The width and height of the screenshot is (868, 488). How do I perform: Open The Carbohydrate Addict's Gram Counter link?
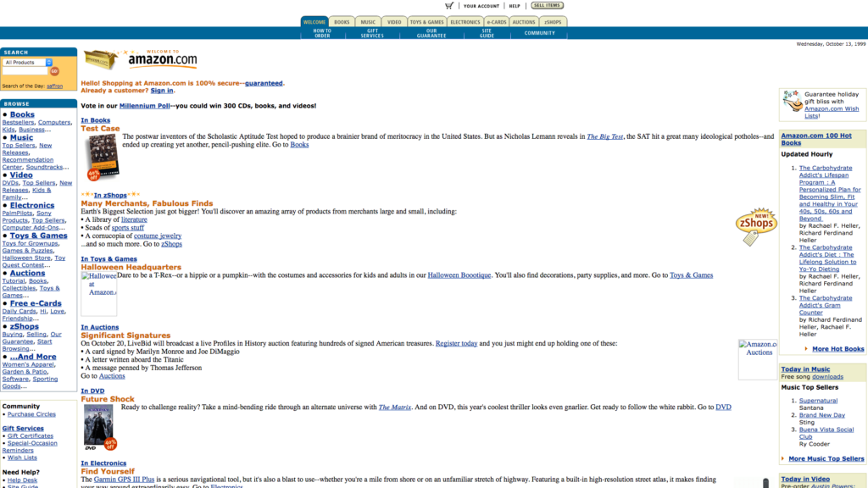coord(826,305)
